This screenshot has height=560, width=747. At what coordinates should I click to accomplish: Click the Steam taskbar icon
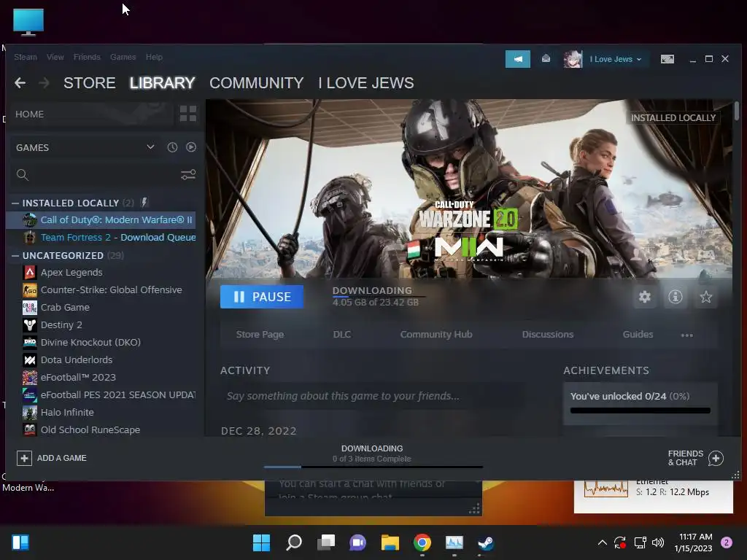(x=486, y=542)
